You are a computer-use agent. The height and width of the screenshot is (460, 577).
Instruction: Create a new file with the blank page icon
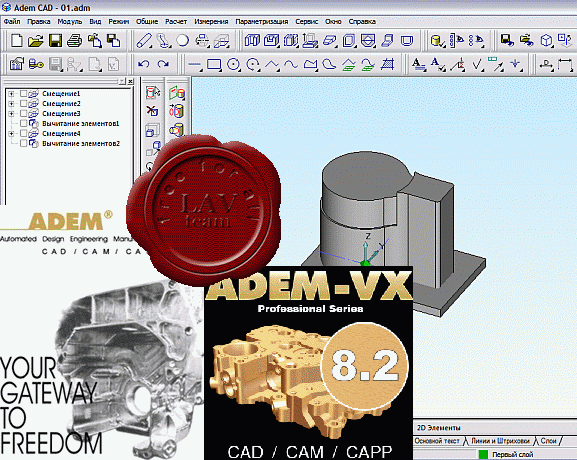17,40
